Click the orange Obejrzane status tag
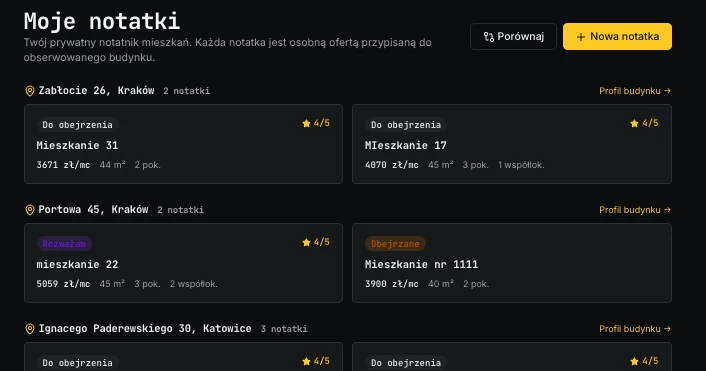The height and width of the screenshot is (371, 706). coord(395,244)
